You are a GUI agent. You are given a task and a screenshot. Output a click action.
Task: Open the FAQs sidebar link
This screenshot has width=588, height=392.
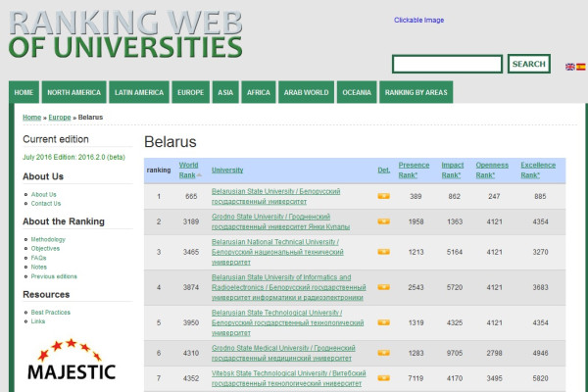[x=38, y=258]
